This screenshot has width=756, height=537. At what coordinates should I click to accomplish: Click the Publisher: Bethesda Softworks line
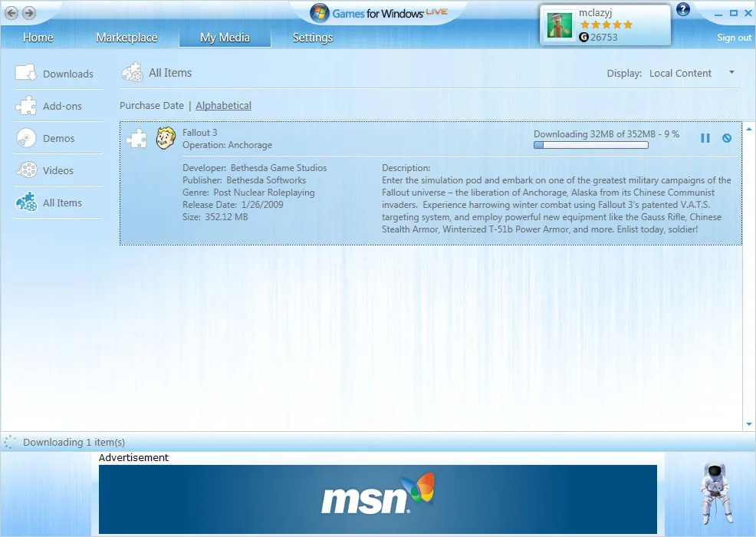tap(244, 180)
